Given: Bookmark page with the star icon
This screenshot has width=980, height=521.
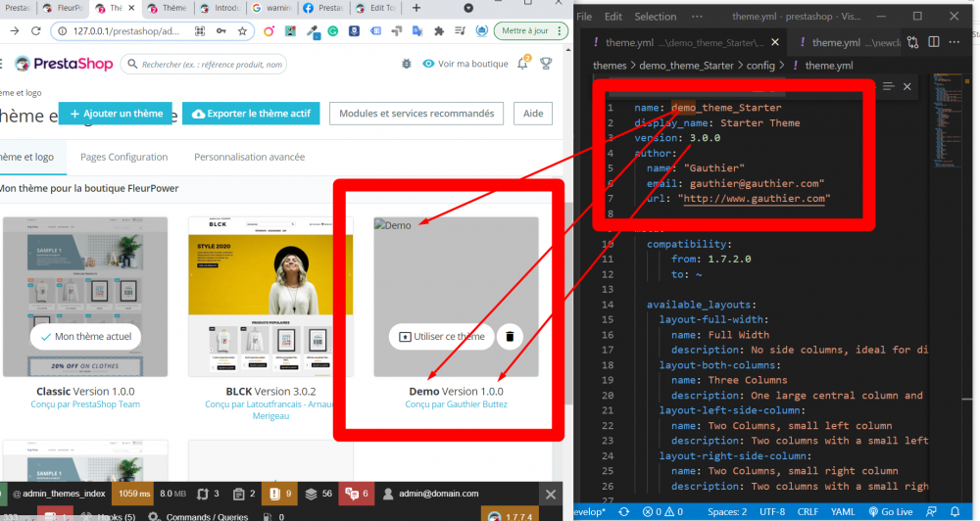Looking at the screenshot, I should point(242,31).
